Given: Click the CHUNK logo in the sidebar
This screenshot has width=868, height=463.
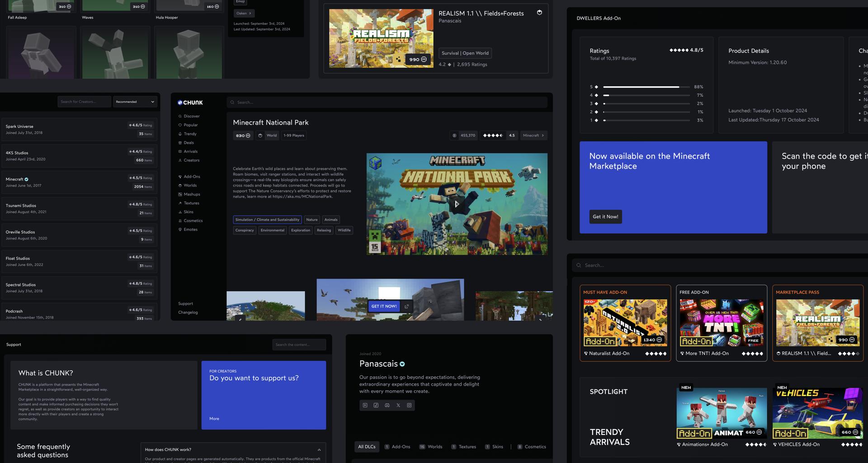Looking at the screenshot, I should pyautogui.click(x=190, y=103).
